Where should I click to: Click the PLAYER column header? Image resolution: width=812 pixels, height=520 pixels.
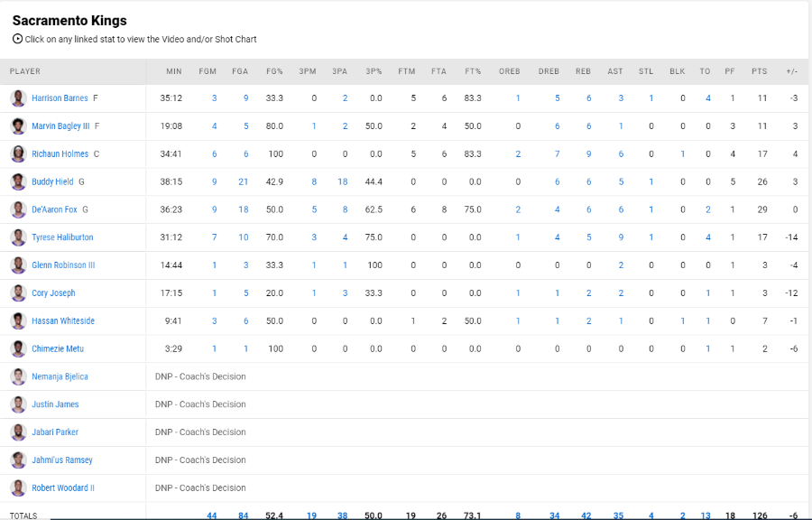pos(25,71)
